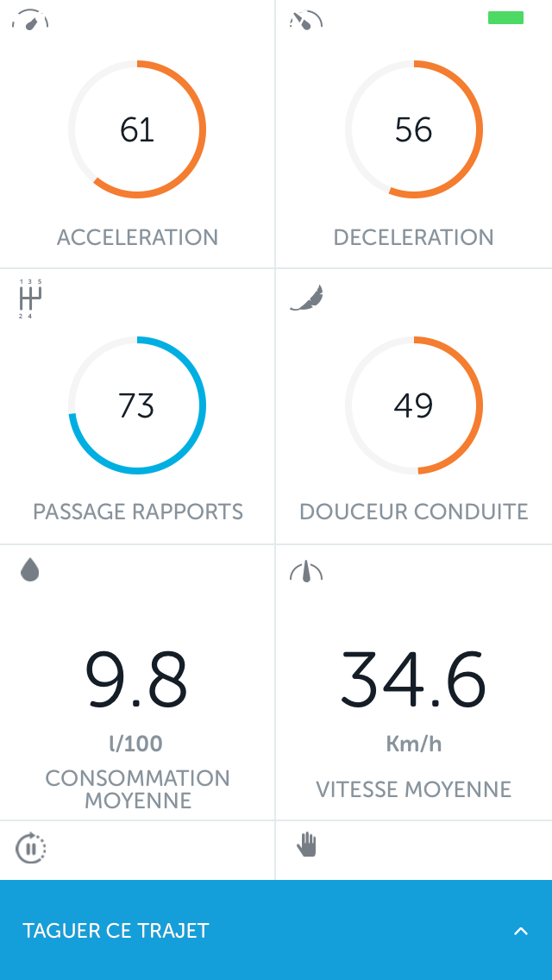This screenshot has height=980, width=552.
Task: Tap the acceleration speedometer icon
Action: click(x=30, y=20)
